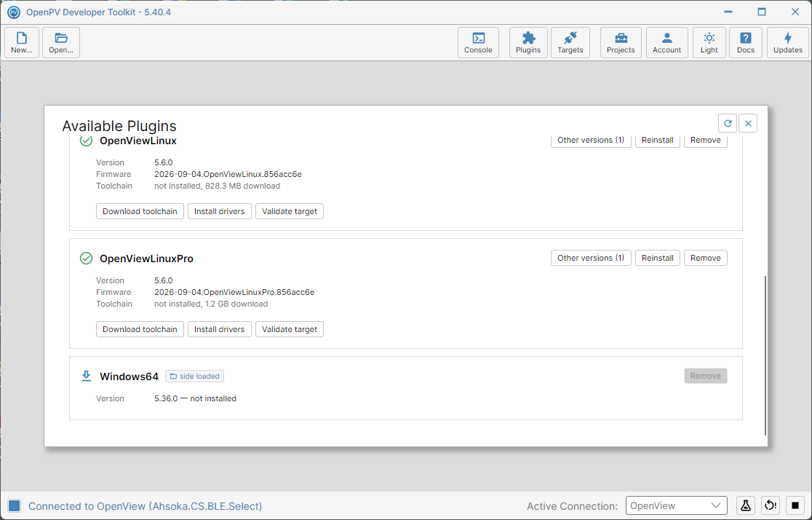Open the Plugins puzzle-piece toolbar item
The height and width of the screenshot is (520, 812).
coord(528,42)
